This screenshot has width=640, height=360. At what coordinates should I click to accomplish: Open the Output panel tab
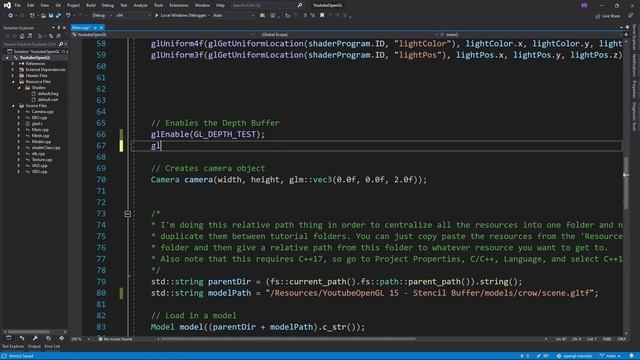tap(34, 347)
